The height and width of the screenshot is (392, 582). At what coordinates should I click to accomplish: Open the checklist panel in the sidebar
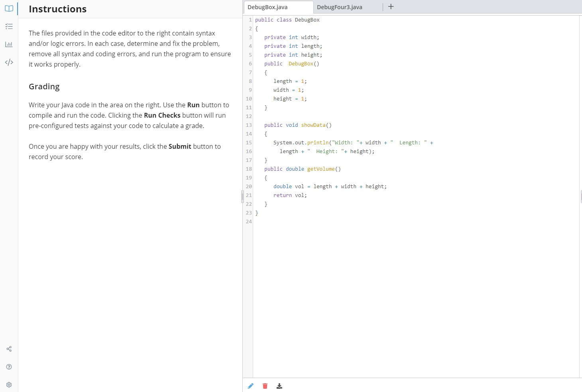pyautogui.click(x=9, y=26)
